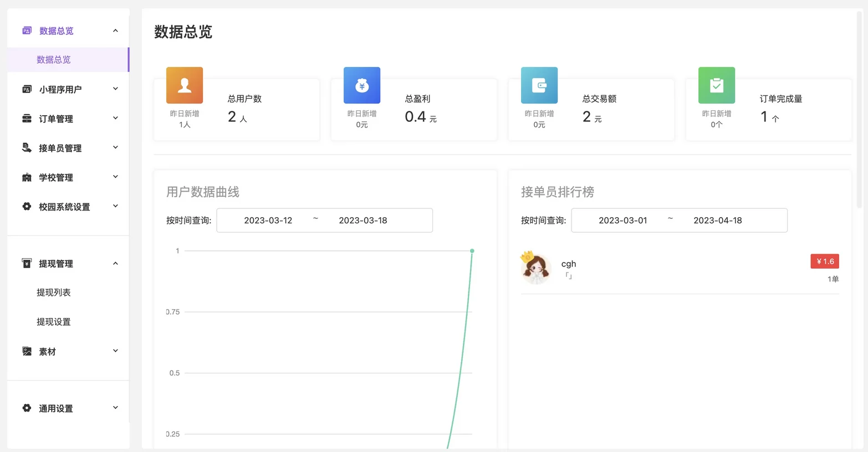Select the 接单员管理 phone icon
868x452 pixels.
point(26,147)
